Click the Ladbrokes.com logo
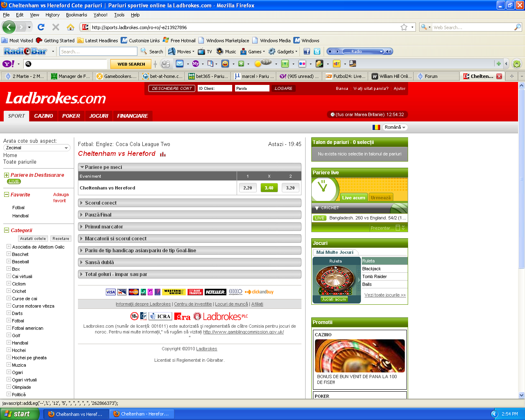Image resolution: width=525 pixels, height=420 pixels. [x=56, y=98]
